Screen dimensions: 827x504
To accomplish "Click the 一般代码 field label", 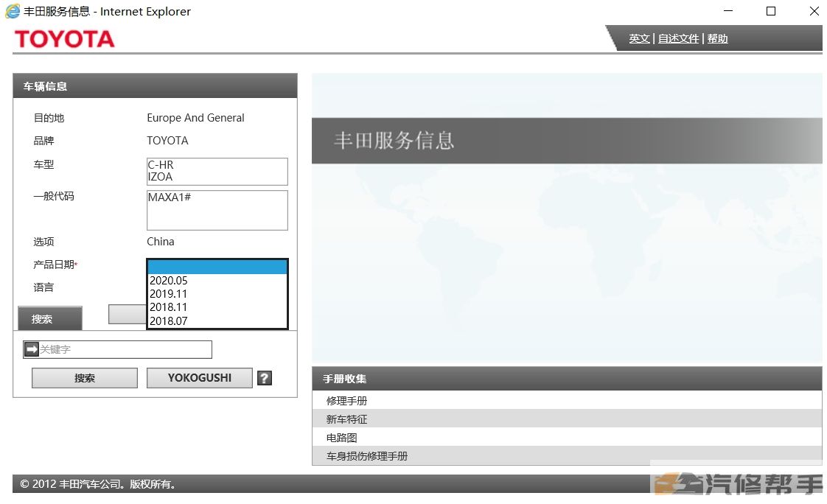I will (x=54, y=196).
